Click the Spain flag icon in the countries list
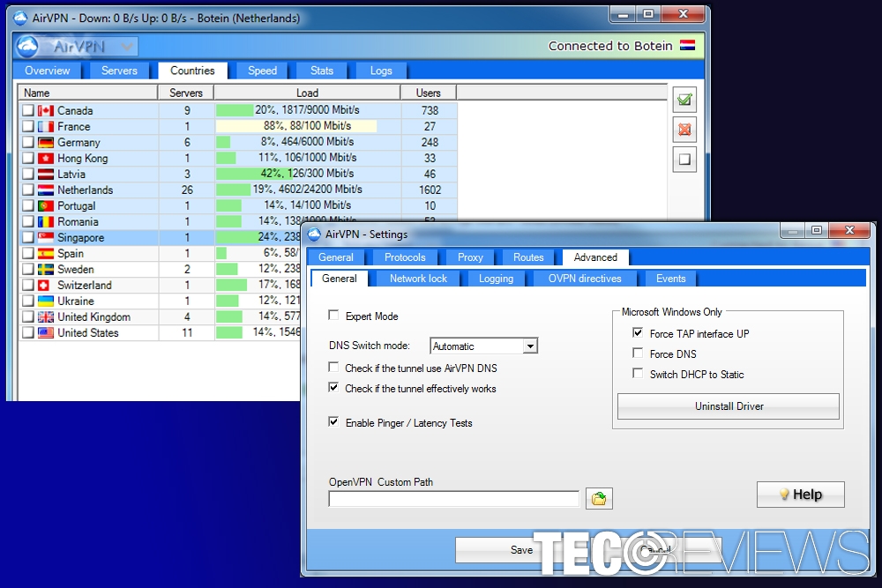The image size is (882, 588). click(46, 254)
